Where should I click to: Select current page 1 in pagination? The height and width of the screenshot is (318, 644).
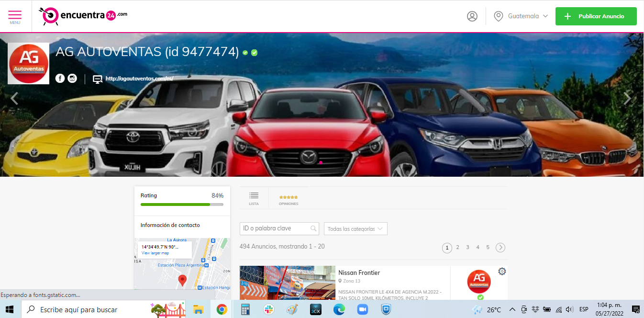[447, 248]
